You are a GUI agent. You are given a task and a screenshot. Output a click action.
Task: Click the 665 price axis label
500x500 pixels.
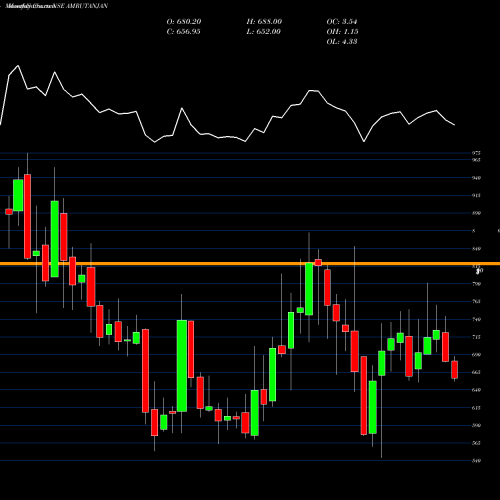pyautogui.click(x=476, y=372)
